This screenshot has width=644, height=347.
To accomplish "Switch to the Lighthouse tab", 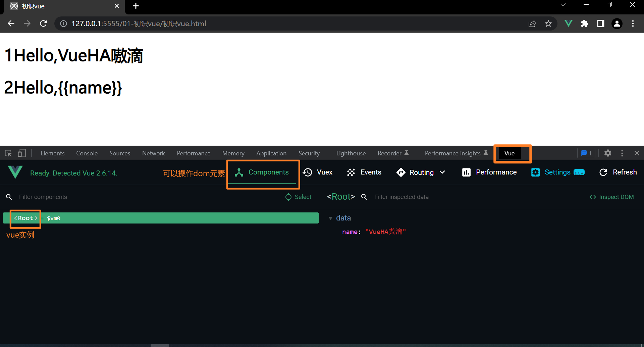I will click(x=351, y=153).
